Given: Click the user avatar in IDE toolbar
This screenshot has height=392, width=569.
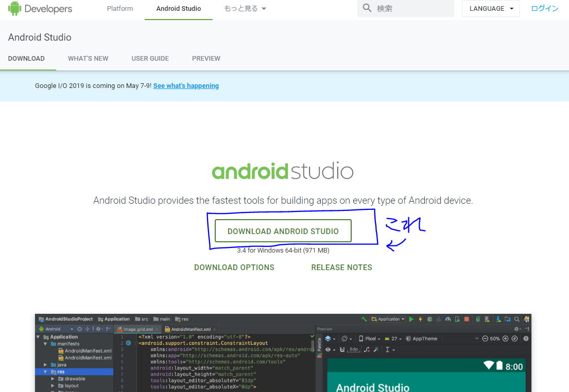Looking at the screenshot, I should pyautogui.click(x=526, y=319).
